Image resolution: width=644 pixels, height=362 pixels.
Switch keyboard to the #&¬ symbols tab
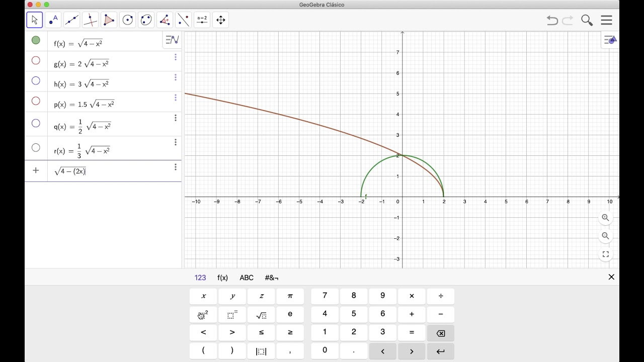pos(272,278)
